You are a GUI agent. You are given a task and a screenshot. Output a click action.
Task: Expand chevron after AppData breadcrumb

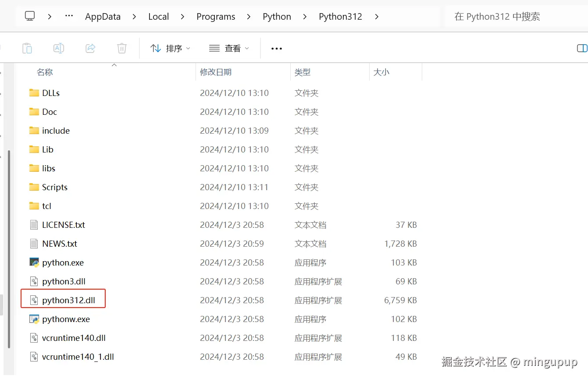click(x=134, y=17)
